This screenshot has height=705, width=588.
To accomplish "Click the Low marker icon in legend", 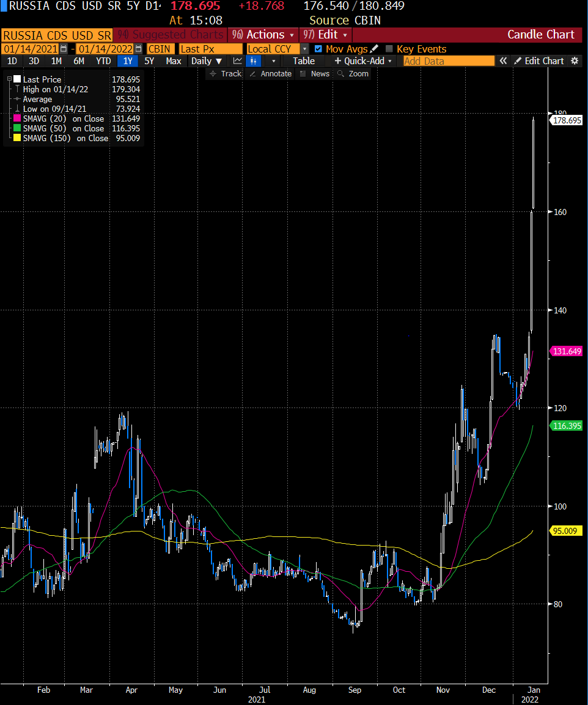I will coord(17,109).
